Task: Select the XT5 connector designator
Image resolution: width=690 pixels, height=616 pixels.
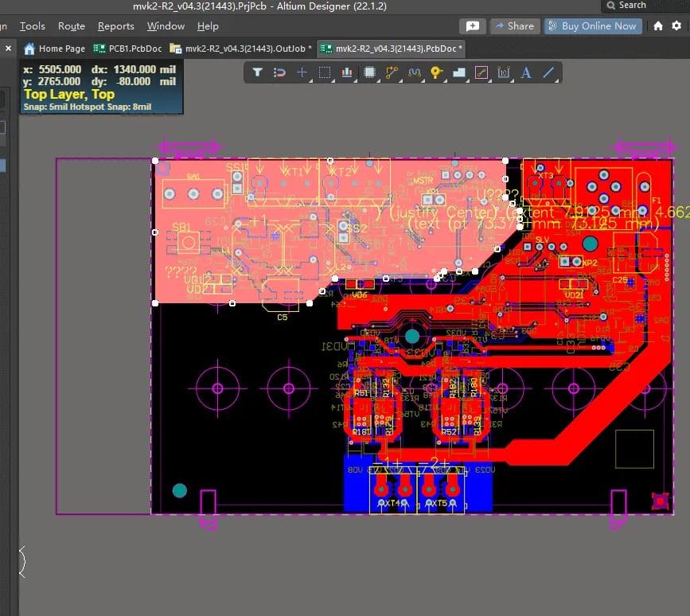Action: pyautogui.click(x=439, y=503)
